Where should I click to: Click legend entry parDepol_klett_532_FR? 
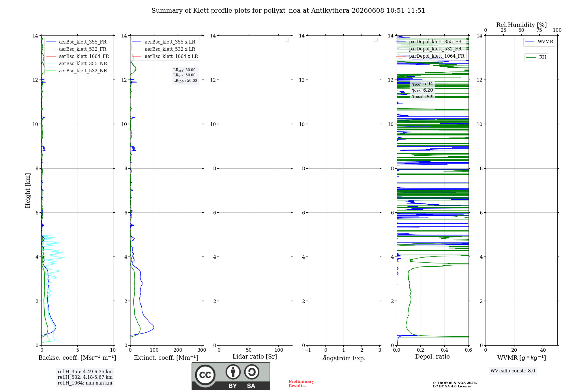[x=430, y=49]
